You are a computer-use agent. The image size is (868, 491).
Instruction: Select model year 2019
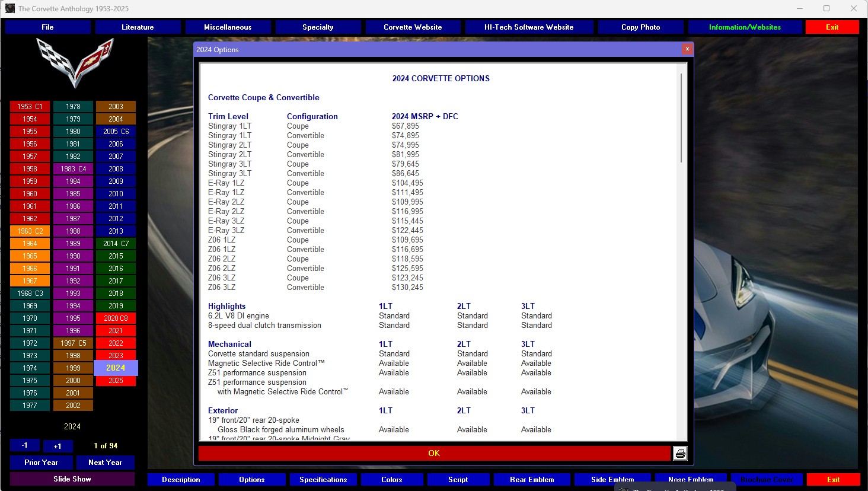[x=116, y=306]
